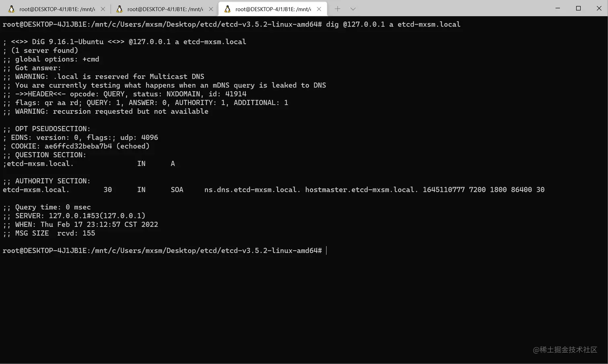This screenshot has width=608, height=364.
Task: Minimize the Windows Terminal window
Action: pyautogui.click(x=558, y=8)
